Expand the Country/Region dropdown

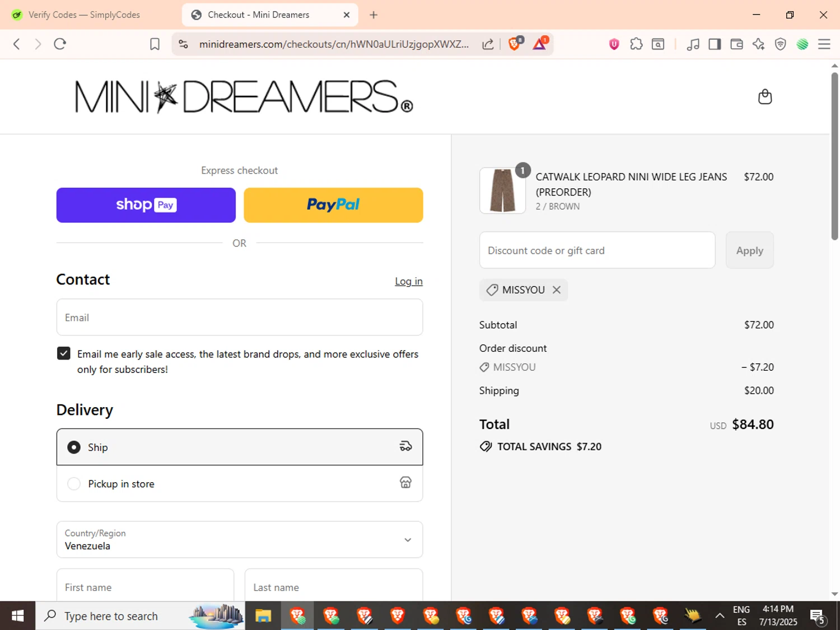point(240,539)
